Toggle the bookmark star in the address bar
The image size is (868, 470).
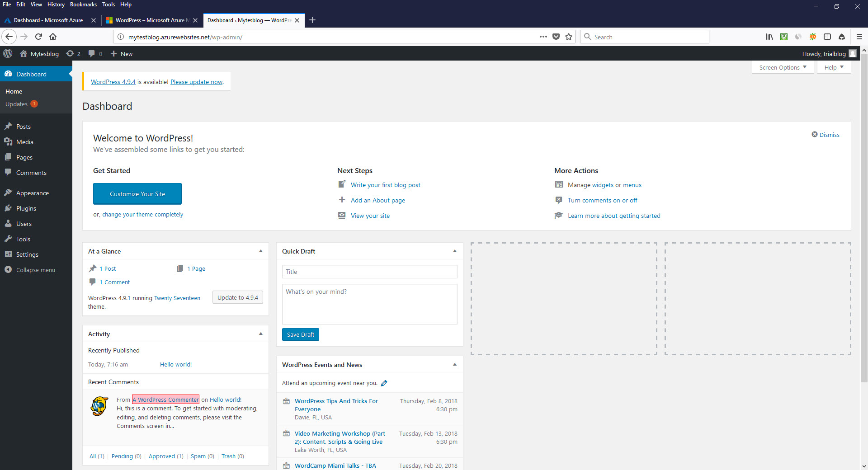tap(569, 37)
